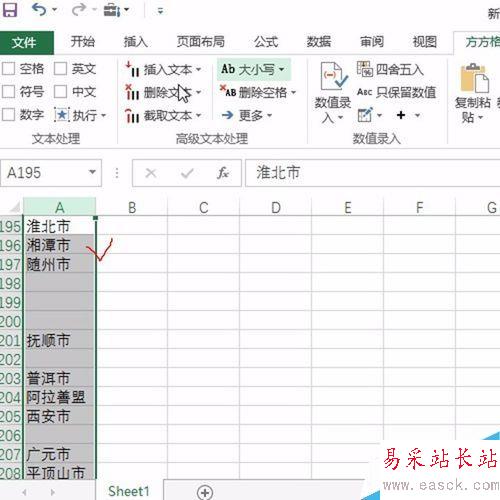
Task: Select column D header
Action: [x=276, y=207]
